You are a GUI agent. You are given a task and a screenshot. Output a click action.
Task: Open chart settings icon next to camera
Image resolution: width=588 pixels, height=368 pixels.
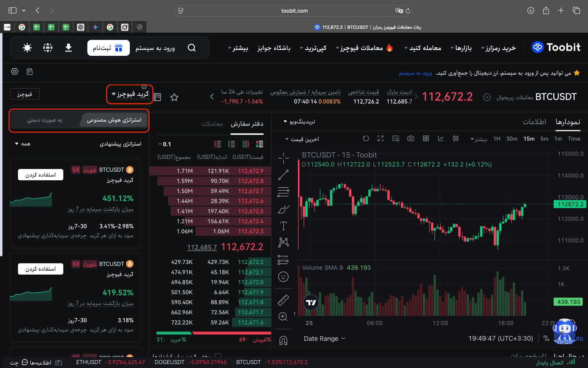point(396,139)
